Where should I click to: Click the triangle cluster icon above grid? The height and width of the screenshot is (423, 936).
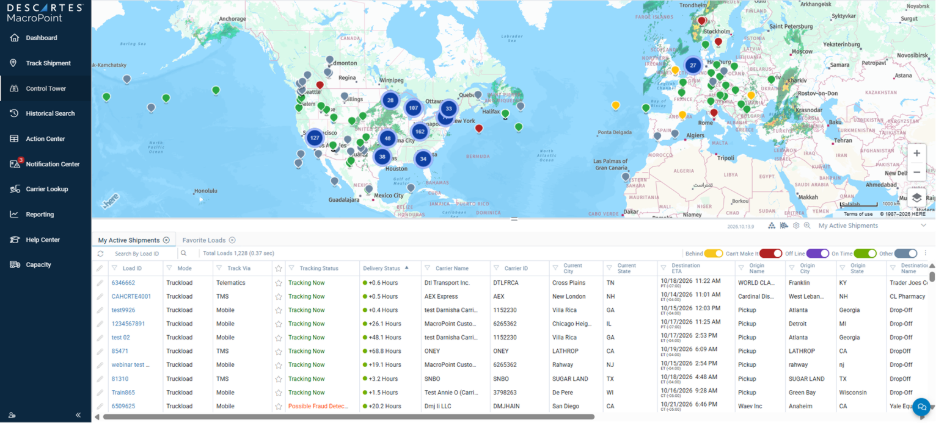point(772,226)
